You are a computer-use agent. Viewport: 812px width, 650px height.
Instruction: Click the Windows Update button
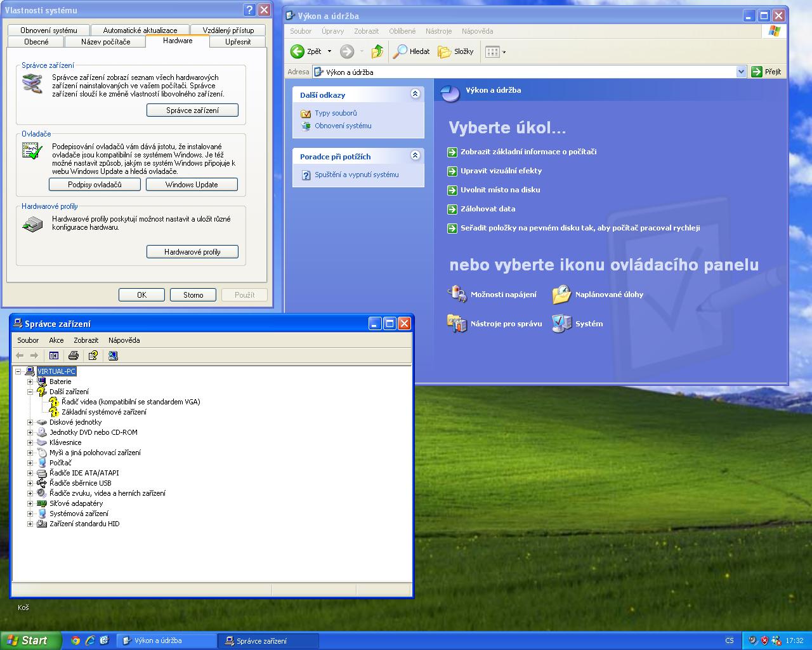point(192,185)
